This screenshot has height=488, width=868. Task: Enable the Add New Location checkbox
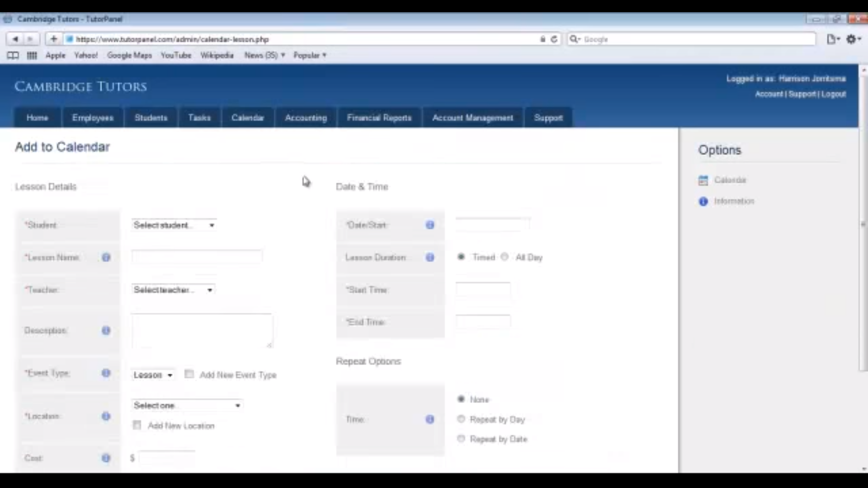(x=137, y=425)
